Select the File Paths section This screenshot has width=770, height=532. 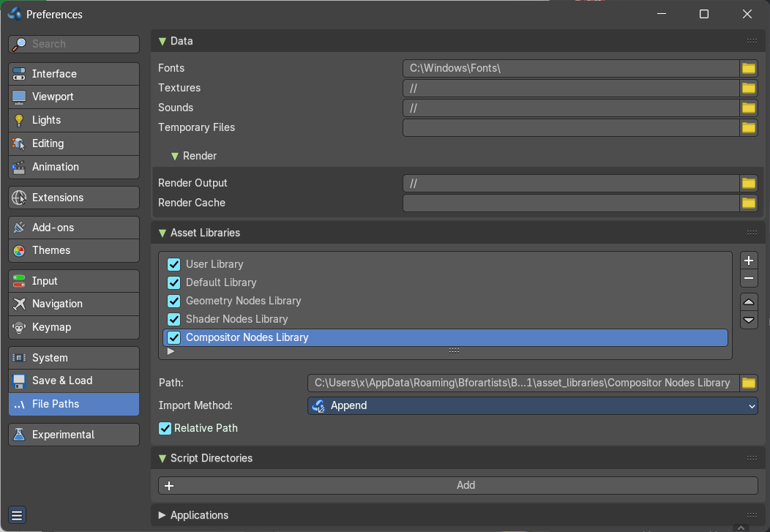(x=74, y=404)
